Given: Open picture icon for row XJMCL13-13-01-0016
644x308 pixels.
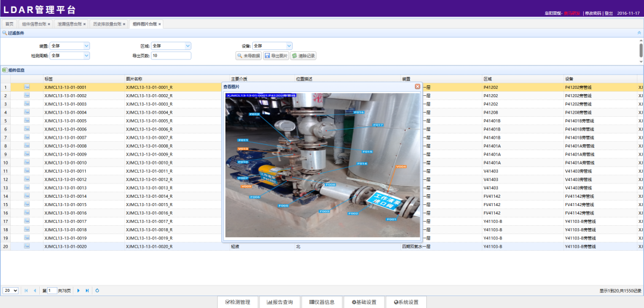Looking at the screenshot, I should (27, 213).
